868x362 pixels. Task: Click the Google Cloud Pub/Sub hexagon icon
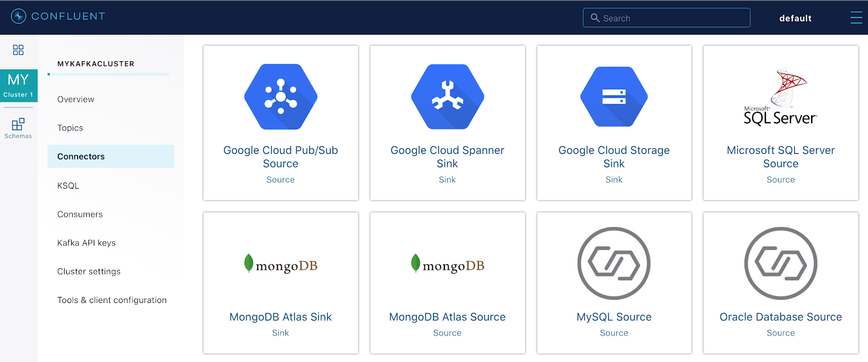[280, 96]
